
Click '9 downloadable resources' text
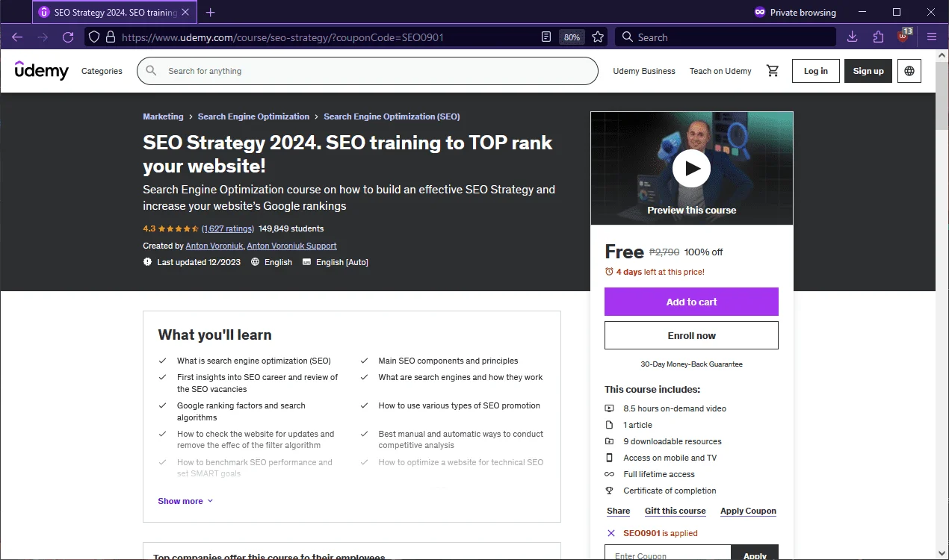coord(673,441)
